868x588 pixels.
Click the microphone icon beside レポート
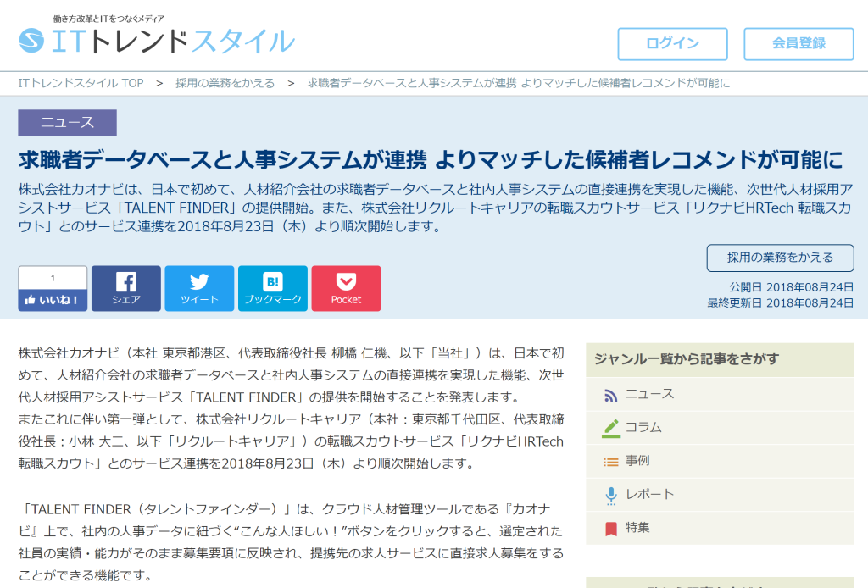pos(611,496)
